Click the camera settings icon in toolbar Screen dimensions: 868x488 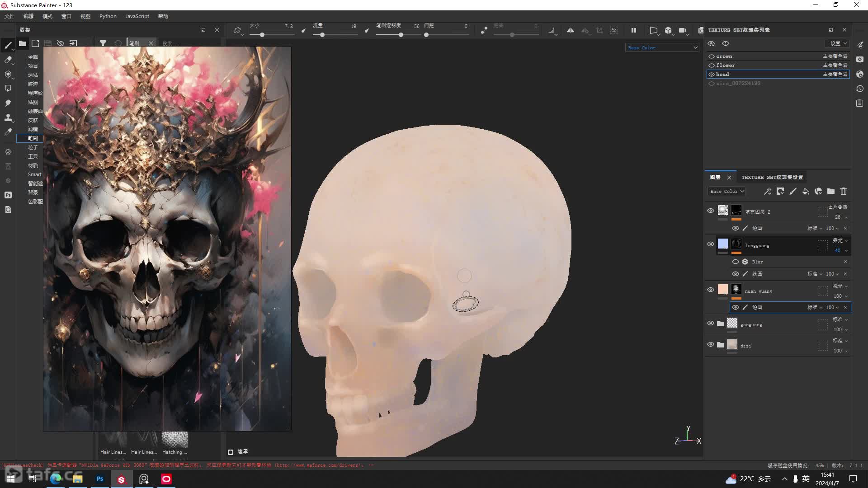pyautogui.click(x=683, y=30)
